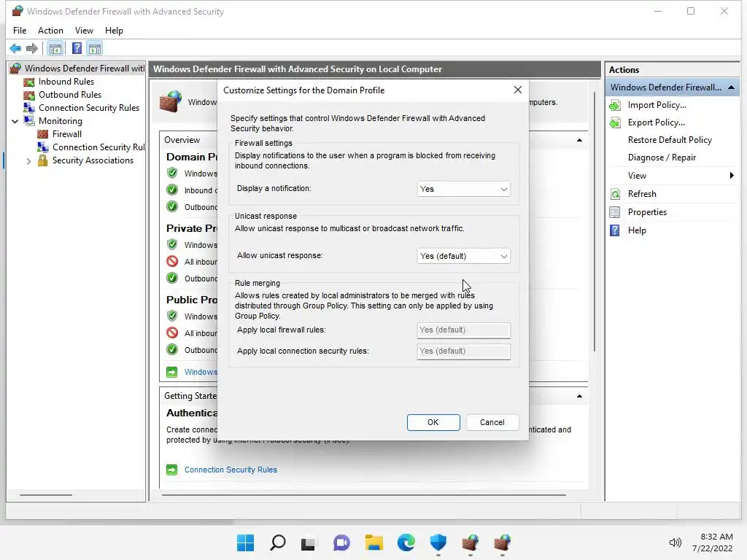Click the Apply local firewall rules field

[463, 330]
